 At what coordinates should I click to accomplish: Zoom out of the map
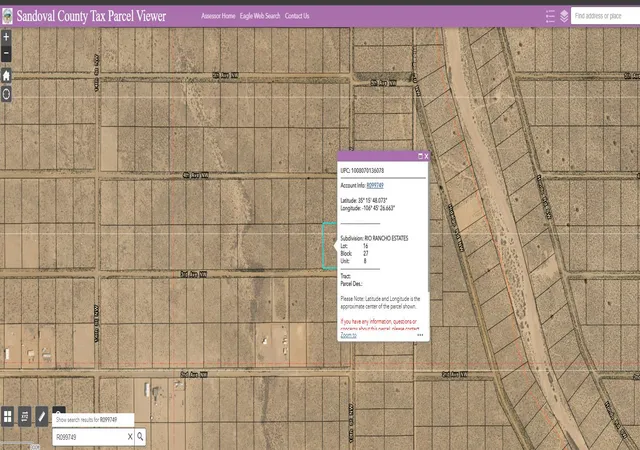6,53
